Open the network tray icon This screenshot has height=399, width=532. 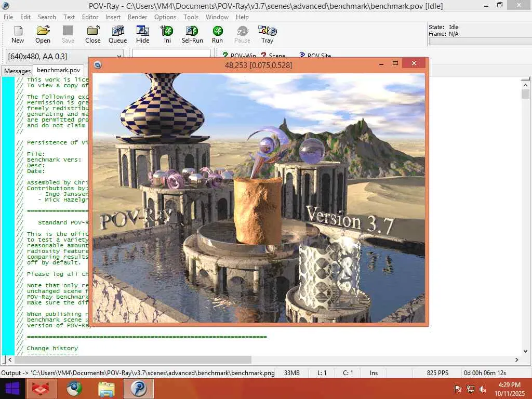[x=470, y=389]
